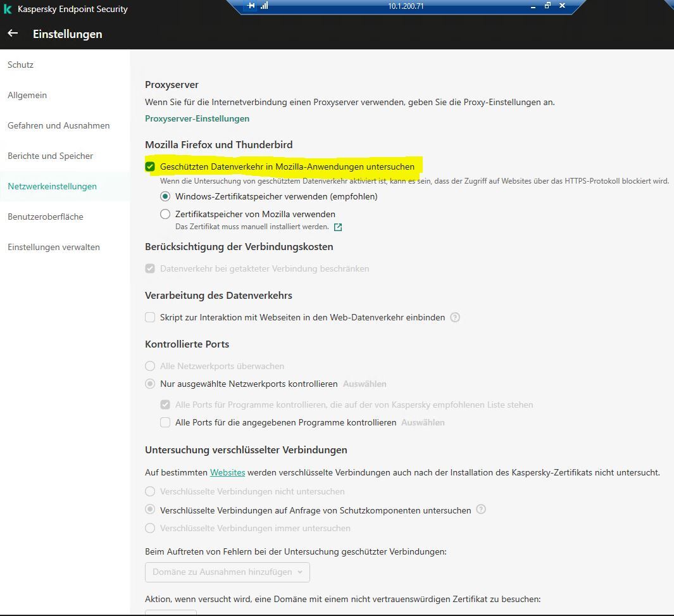Open Berichte und Speicher section
Image resolution: width=674 pixels, height=616 pixels.
50,156
